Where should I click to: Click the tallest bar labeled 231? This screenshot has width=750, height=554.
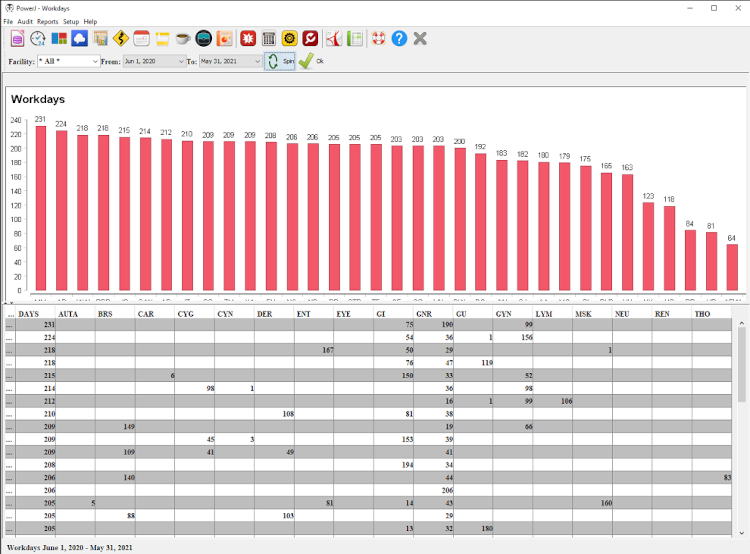40,208
